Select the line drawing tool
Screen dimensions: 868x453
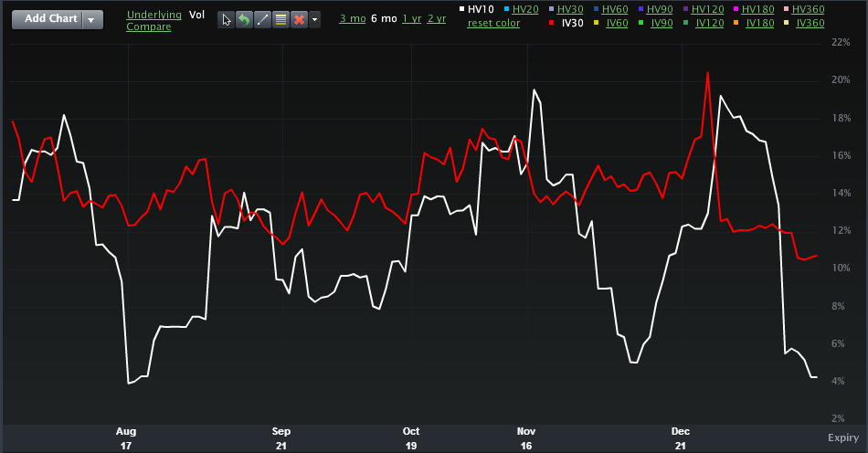tap(262, 19)
